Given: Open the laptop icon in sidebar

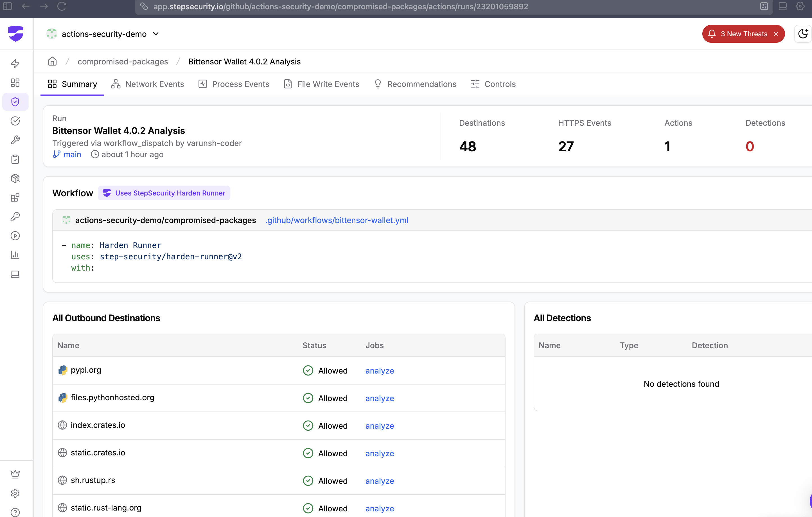Looking at the screenshot, I should [15, 274].
